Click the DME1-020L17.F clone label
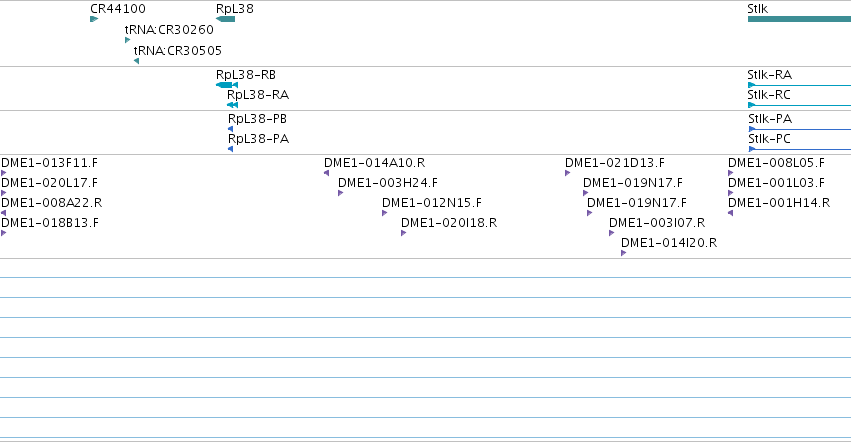Screen dimensions: 851x442 click(49, 182)
